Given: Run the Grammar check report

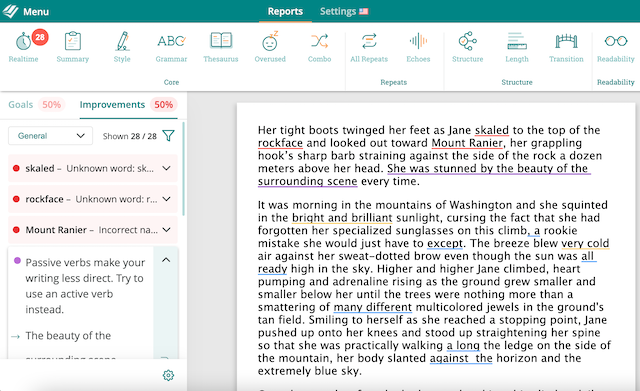Looking at the screenshot, I should point(171,41).
